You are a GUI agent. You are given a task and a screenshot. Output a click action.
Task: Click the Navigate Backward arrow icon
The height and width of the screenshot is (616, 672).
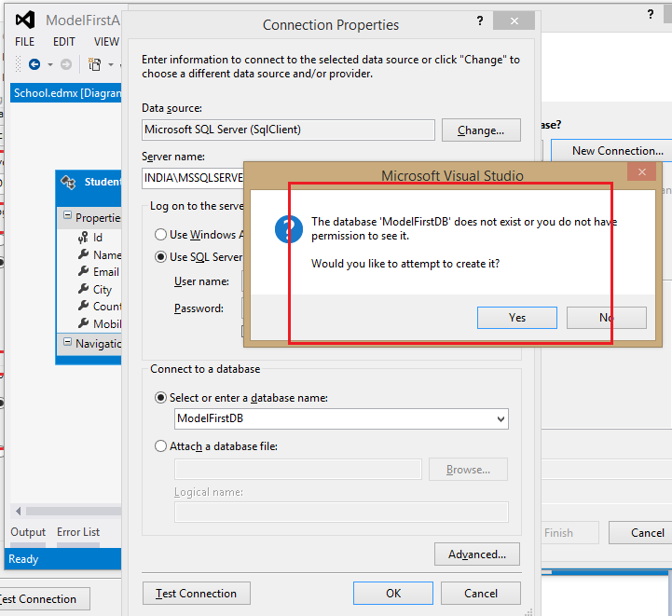pos(34,64)
